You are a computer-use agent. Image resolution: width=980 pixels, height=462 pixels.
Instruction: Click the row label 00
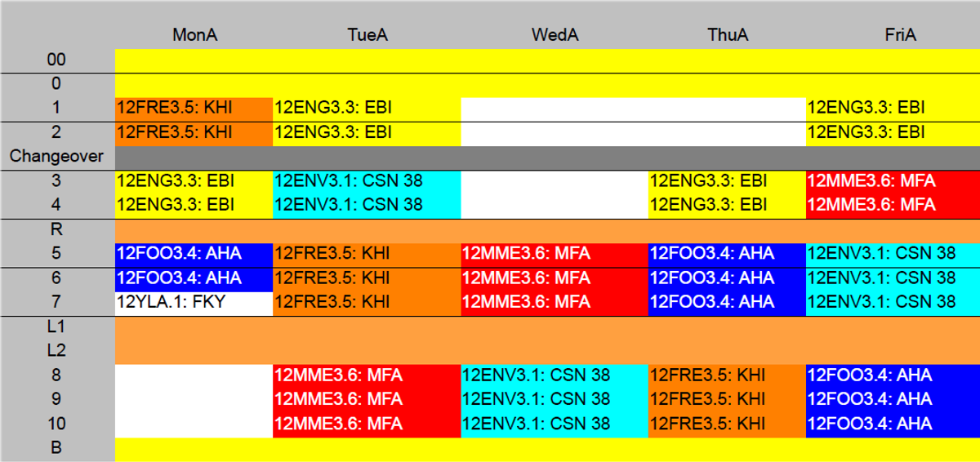tap(57, 60)
